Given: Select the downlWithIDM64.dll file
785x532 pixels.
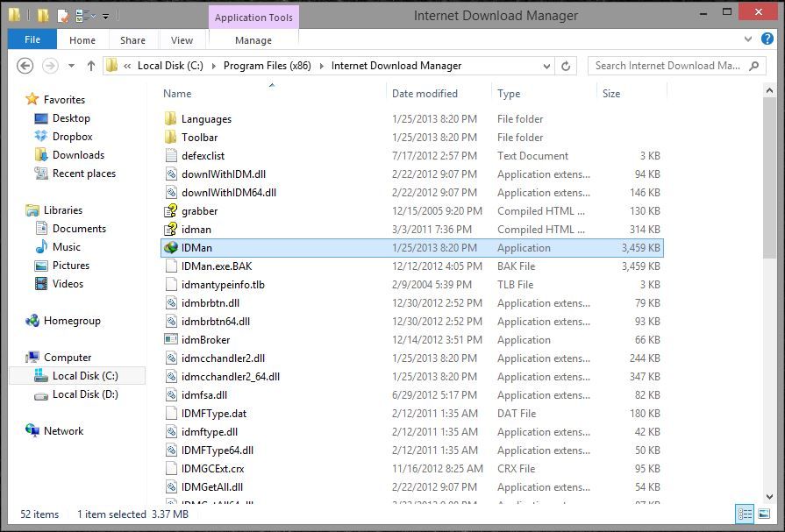Looking at the screenshot, I should (412, 193).
